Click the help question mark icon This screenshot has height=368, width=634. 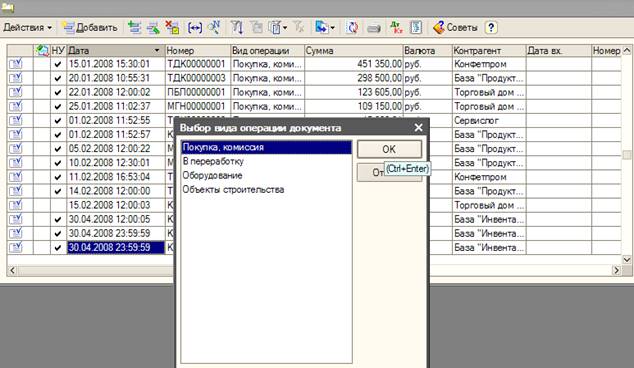[491, 27]
